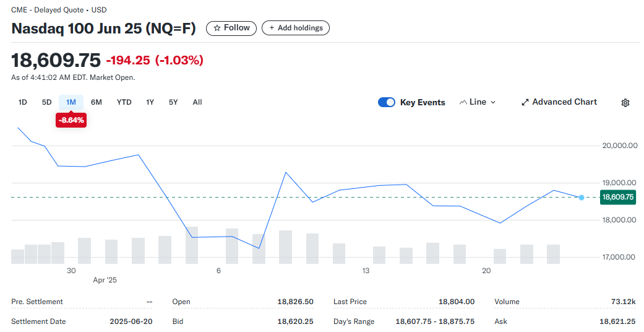Click the Last Price value 18,804.00
The height and width of the screenshot is (332, 644).
click(457, 302)
